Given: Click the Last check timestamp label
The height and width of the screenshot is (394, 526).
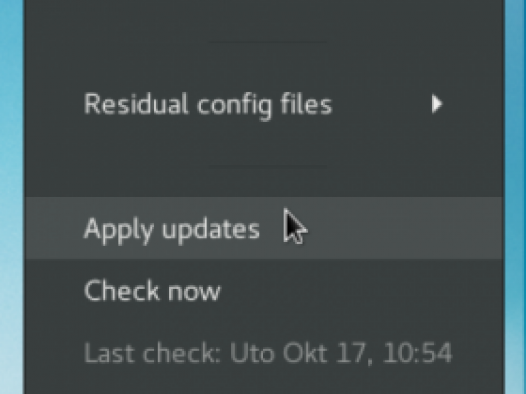Looking at the screenshot, I should 268,353.
